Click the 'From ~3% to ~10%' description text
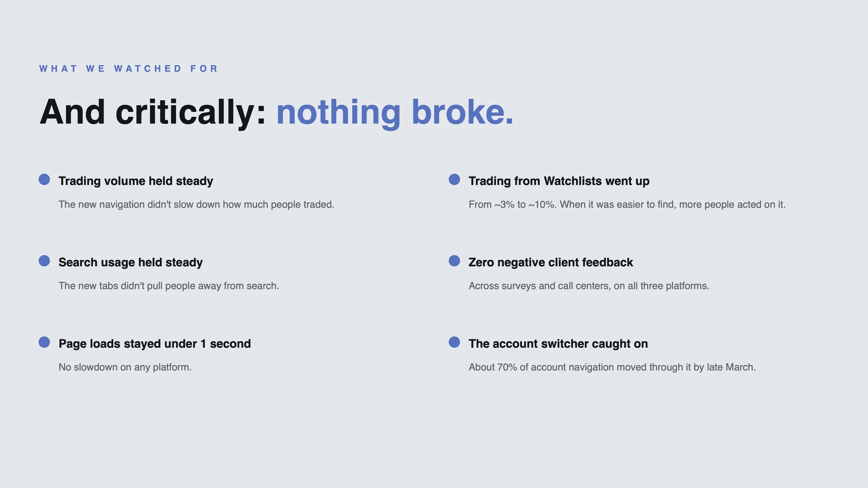The height and width of the screenshot is (488, 868). click(x=627, y=204)
